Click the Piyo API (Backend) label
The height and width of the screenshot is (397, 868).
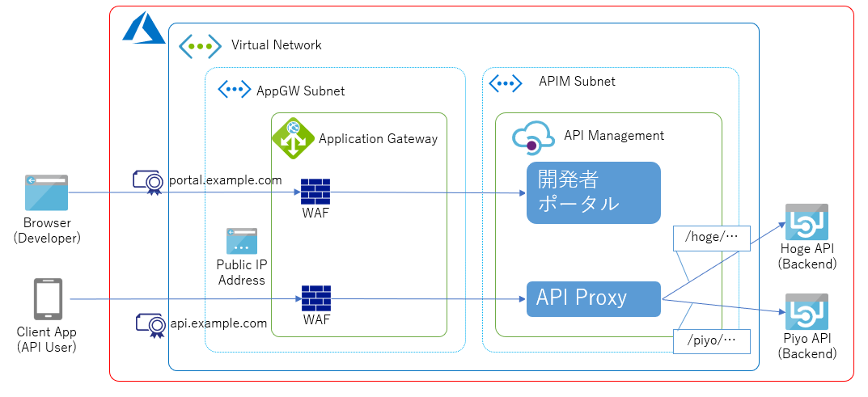click(x=807, y=345)
